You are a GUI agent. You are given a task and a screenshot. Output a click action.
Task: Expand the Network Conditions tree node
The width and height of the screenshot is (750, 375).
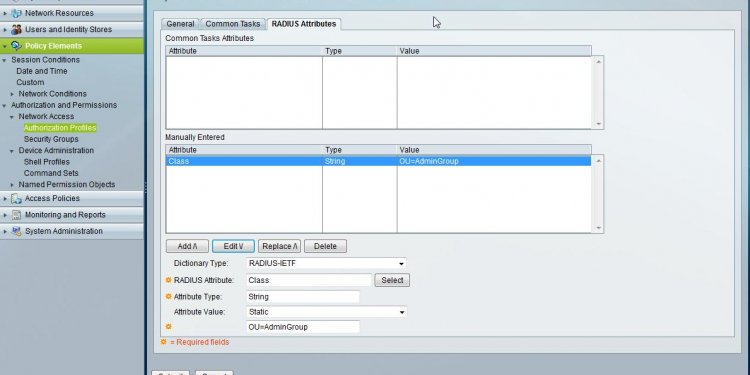tap(12, 94)
